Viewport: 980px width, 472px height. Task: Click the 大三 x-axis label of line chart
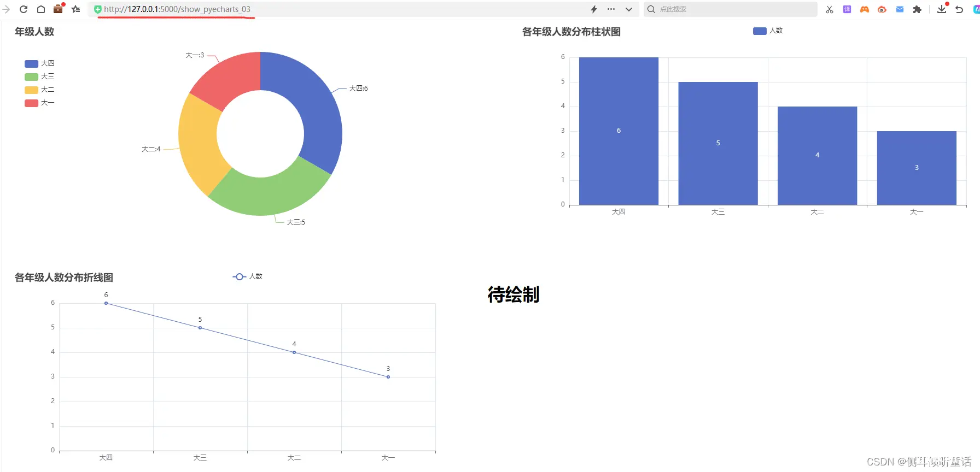click(200, 458)
